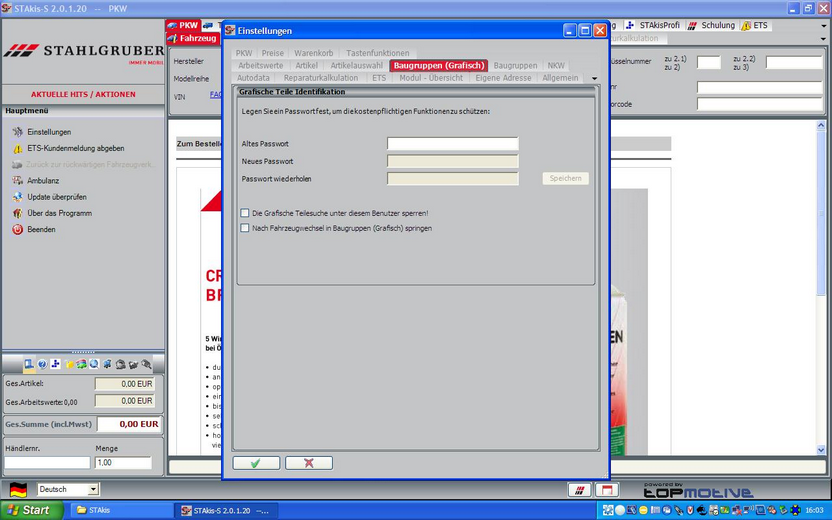The image size is (832, 520).
Task: Click the red power icon beside Beenden
Action: tap(18, 229)
